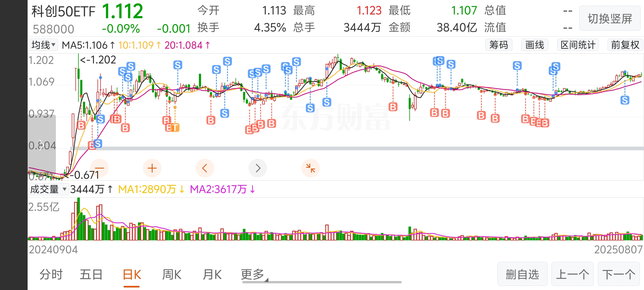Click the end date 20250807
The image size is (644, 290).
(618, 250)
